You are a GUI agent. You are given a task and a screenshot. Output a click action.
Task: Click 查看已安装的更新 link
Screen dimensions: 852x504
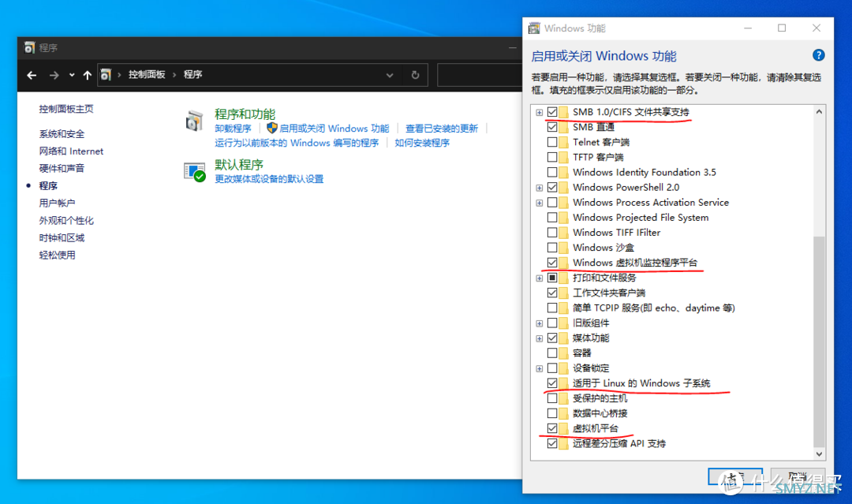point(442,129)
